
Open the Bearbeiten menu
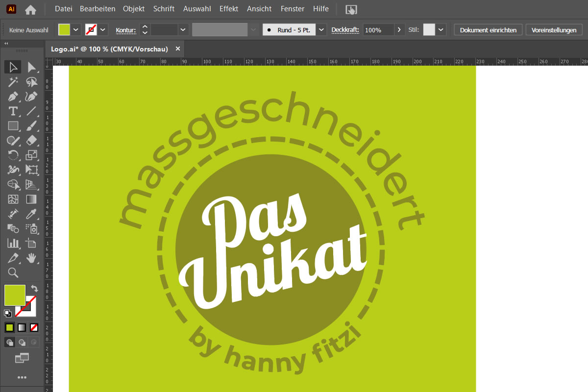98,9
